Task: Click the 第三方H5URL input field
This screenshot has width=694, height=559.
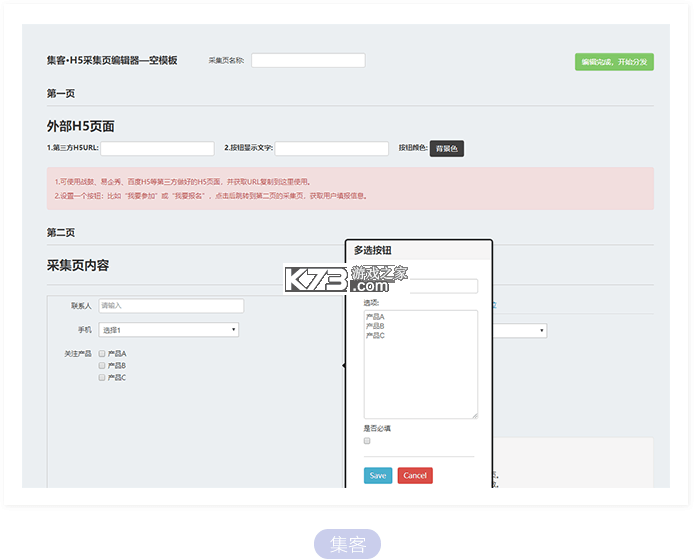Action: pyautogui.click(x=157, y=148)
